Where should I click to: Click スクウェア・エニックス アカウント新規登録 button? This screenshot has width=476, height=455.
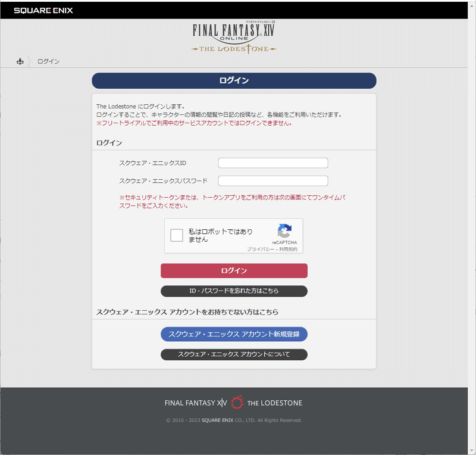(233, 334)
